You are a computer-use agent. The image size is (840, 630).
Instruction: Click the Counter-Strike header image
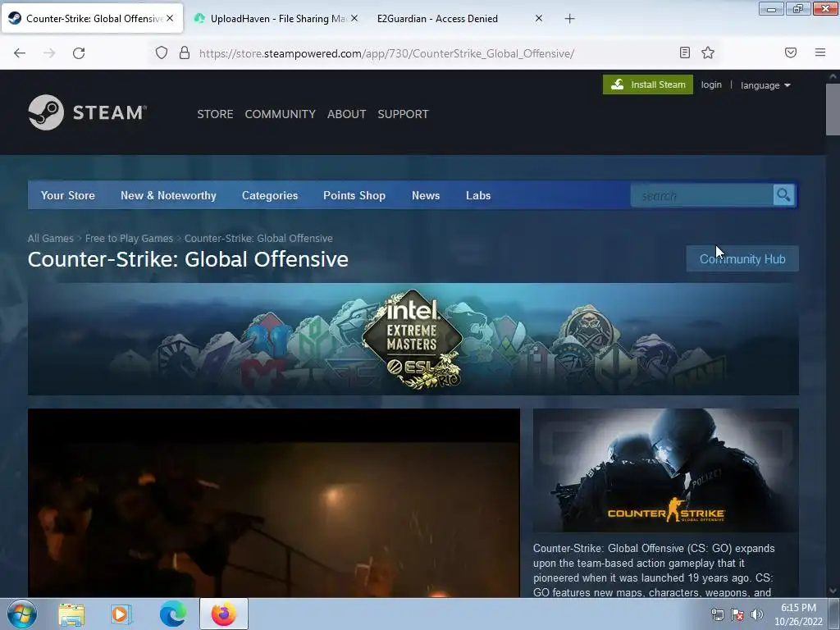pyautogui.click(x=666, y=470)
